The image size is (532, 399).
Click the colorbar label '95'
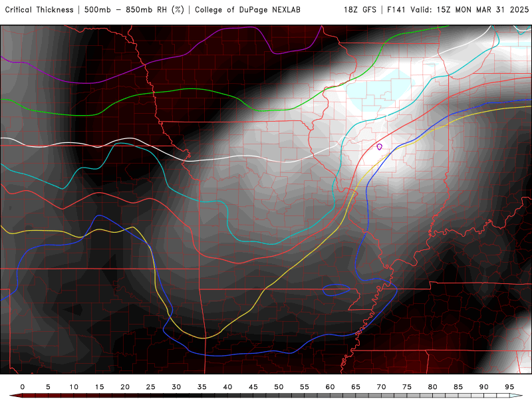pyautogui.click(x=509, y=387)
